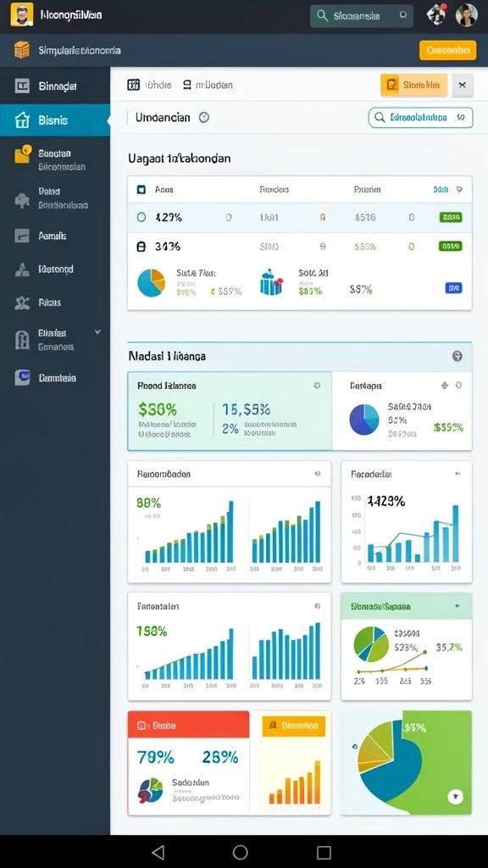488x868 pixels.
Task: Toggle the checkbox on the 34% row
Action: pyautogui.click(x=141, y=247)
